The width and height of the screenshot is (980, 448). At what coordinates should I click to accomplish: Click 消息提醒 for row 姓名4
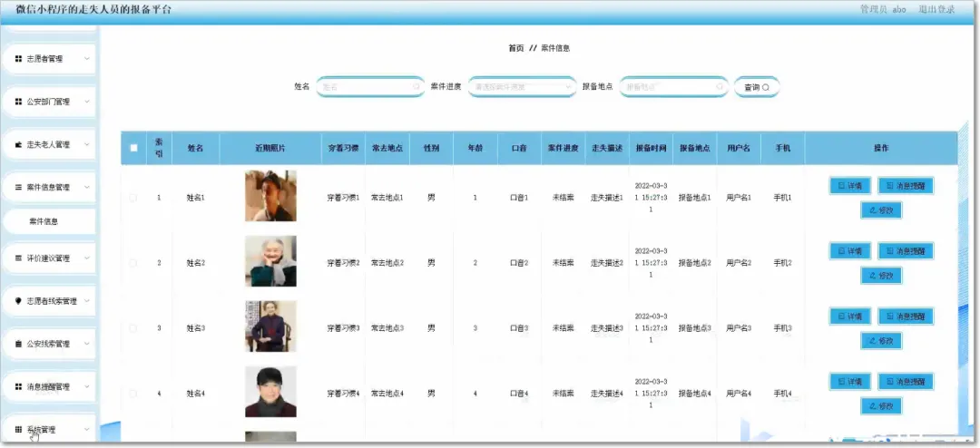[906, 381]
